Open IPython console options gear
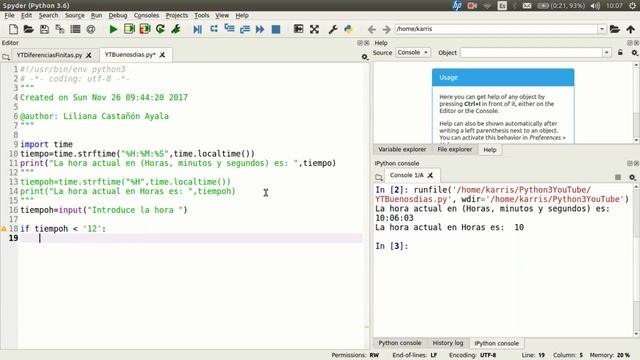 (x=632, y=177)
